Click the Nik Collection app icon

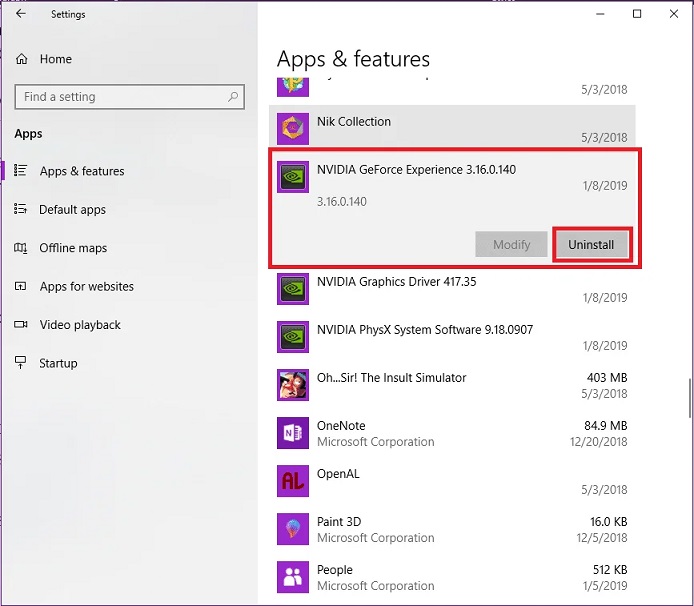[x=293, y=129]
